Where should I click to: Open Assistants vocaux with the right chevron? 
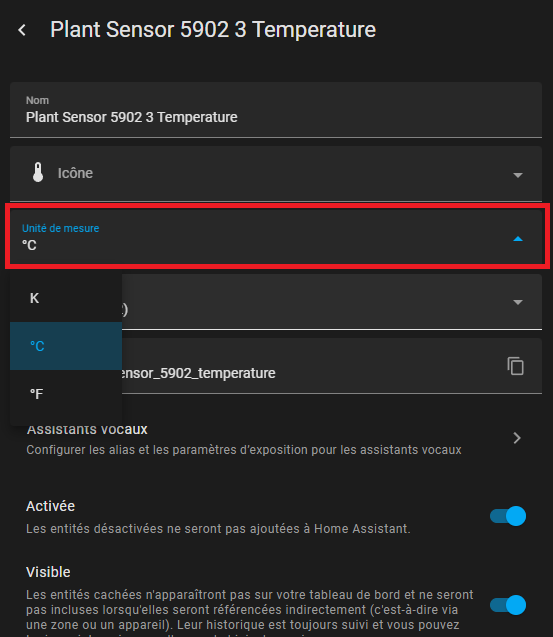coord(517,438)
